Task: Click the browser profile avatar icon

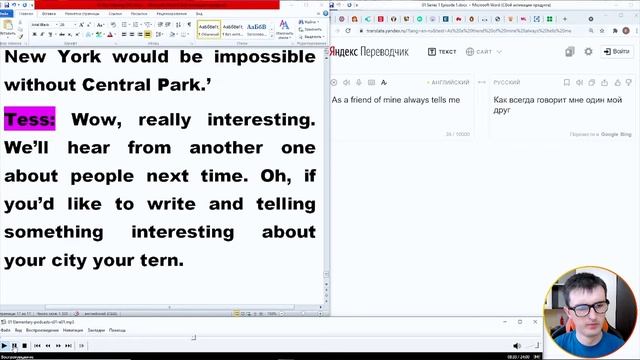Action: tap(626, 31)
